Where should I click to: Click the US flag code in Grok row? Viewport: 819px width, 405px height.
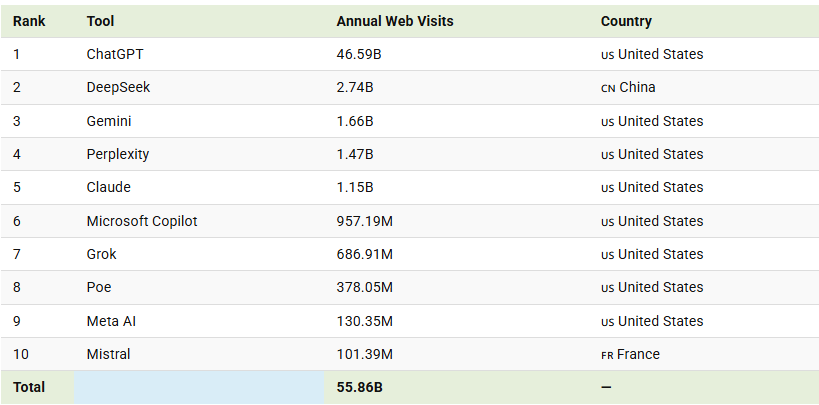coord(607,255)
